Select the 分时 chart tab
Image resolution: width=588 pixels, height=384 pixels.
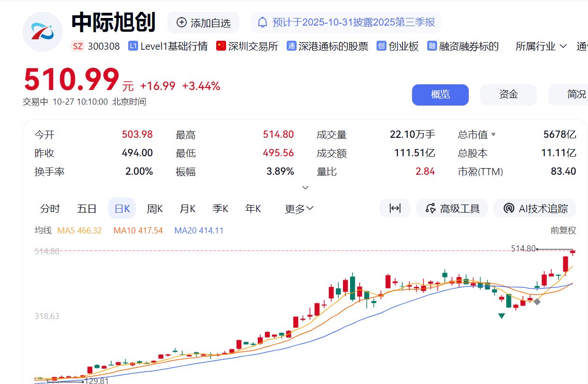click(50, 208)
